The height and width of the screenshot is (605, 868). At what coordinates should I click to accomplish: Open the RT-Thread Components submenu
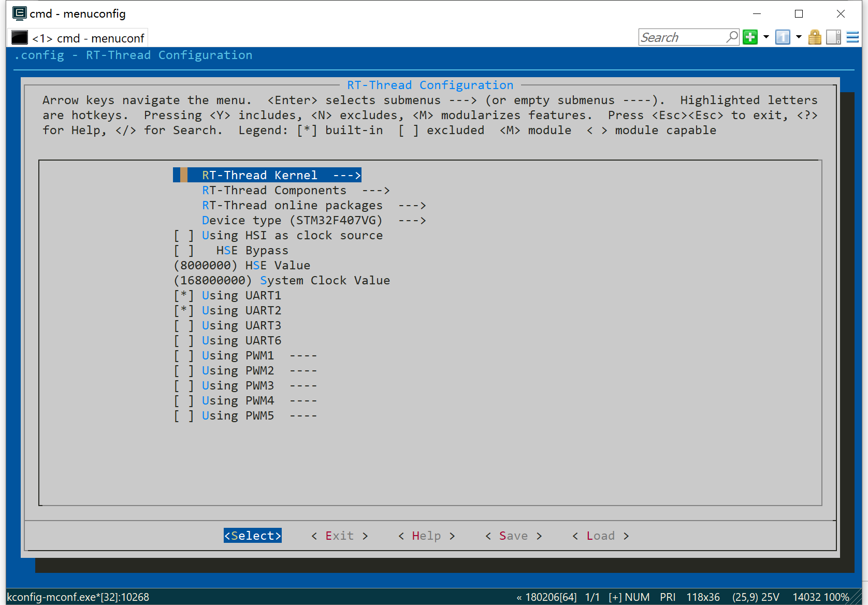click(x=296, y=190)
